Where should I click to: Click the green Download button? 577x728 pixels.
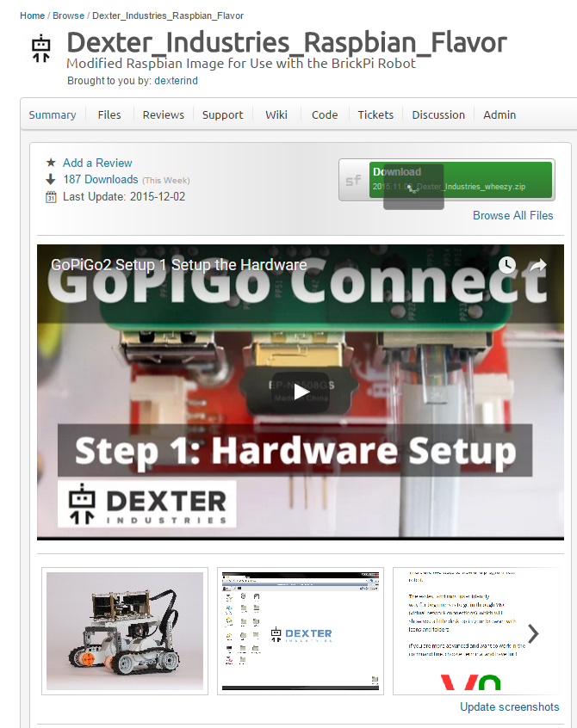[x=461, y=180]
